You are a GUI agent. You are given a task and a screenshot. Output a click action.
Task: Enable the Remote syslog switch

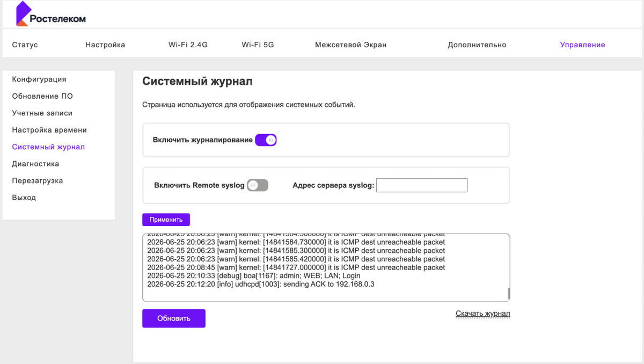click(258, 185)
